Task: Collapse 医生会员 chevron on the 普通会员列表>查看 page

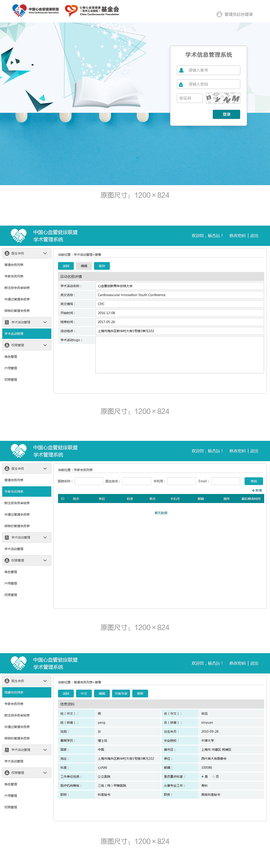Action: click(x=45, y=681)
